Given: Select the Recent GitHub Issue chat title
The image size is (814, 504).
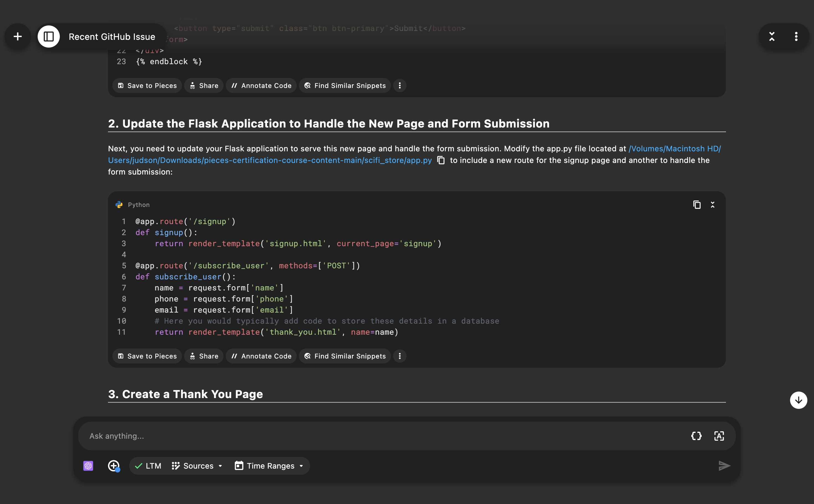Looking at the screenshot, I should 112,37.
